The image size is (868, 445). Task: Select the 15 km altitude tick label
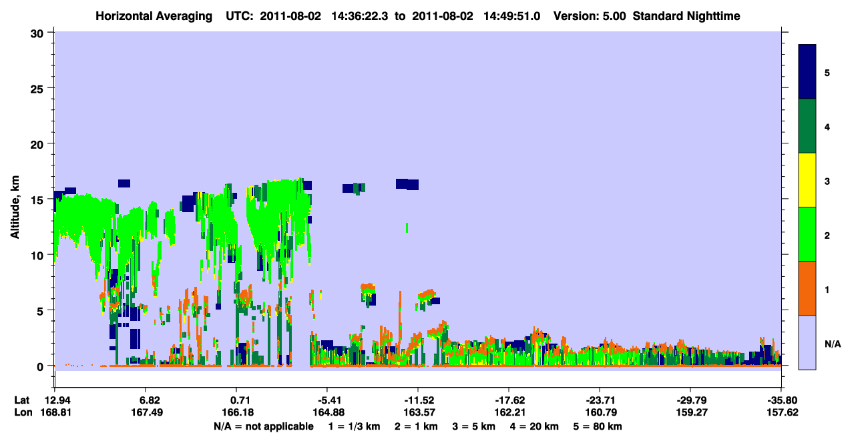click(x=39, y=199)
